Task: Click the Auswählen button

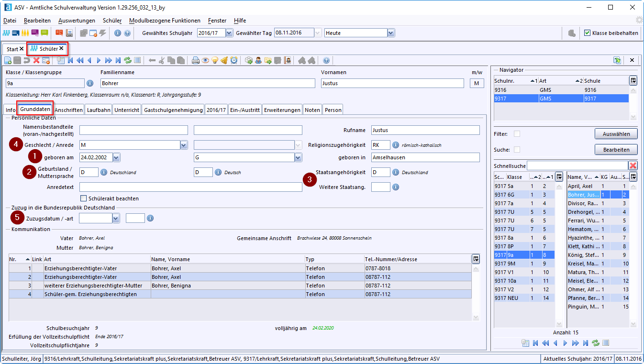Action: tap(616, 134)
